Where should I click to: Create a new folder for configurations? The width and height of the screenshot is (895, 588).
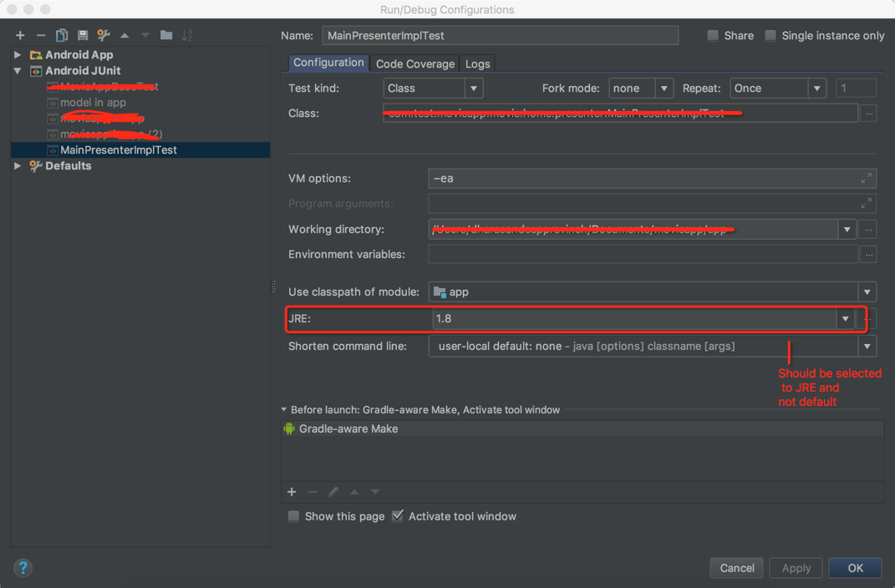166,35
